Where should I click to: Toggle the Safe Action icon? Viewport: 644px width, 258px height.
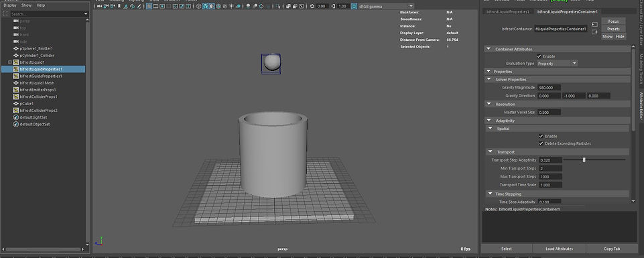[x=182, y=6]
